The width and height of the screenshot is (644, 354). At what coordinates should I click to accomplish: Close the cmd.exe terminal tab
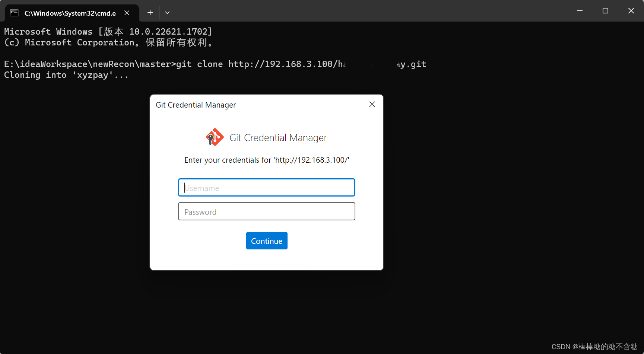127,13
